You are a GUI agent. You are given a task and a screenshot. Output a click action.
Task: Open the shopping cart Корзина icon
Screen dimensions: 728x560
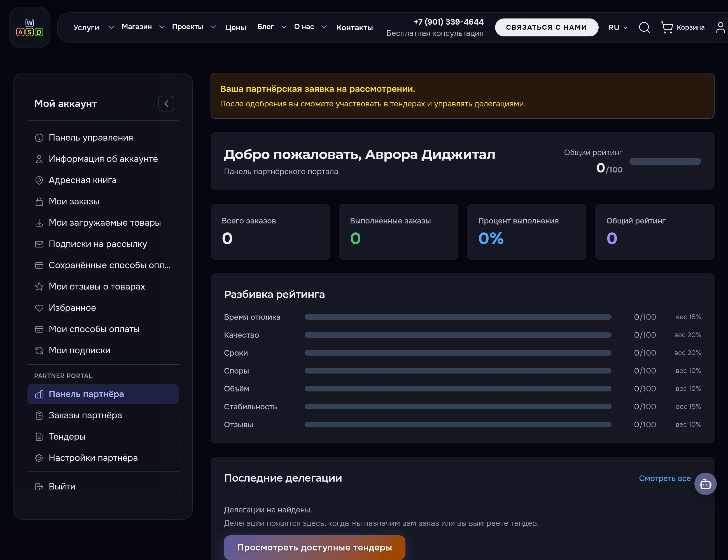667,27
